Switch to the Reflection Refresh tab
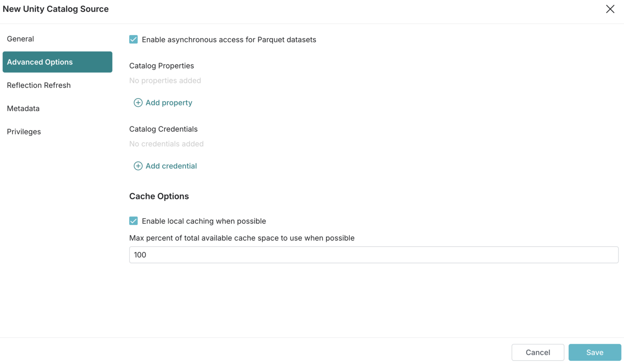The width and height of the screenshot is (624, 364). tap(39, 85)
